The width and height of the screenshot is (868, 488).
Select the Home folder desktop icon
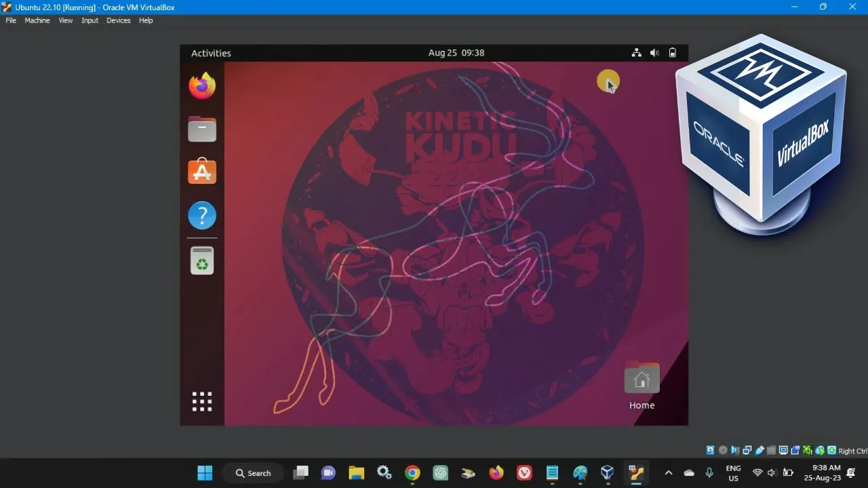coord(642,386)
